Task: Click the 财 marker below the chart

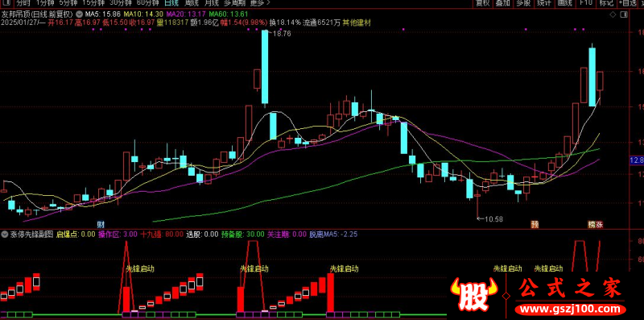Action: [x=101, y=225]
